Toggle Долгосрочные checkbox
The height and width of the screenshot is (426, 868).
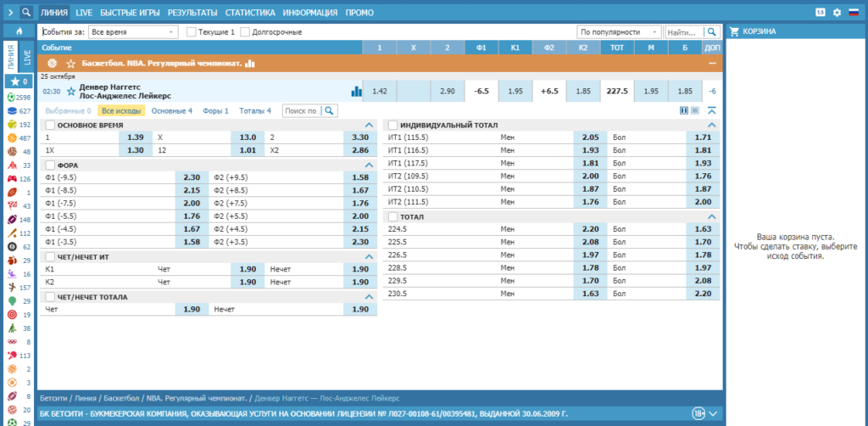click(245, 32)
